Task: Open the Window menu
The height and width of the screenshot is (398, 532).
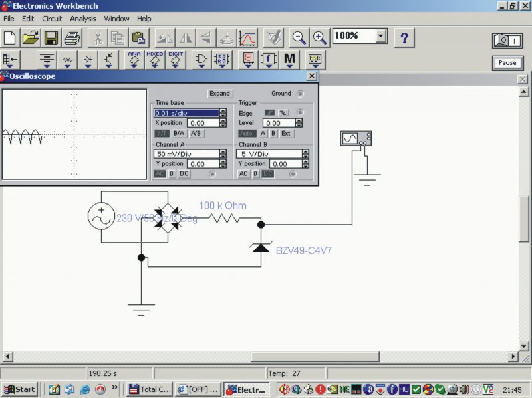Action: (116, 19)
